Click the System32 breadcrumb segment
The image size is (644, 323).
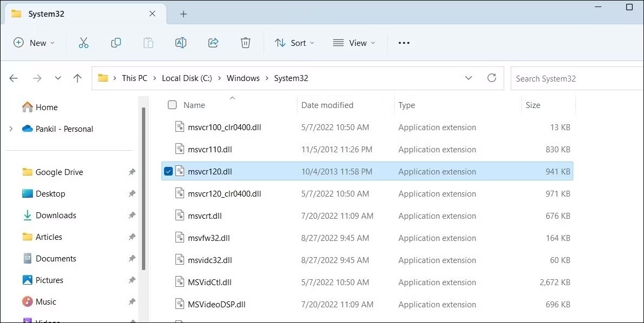[x=291, y=78]
